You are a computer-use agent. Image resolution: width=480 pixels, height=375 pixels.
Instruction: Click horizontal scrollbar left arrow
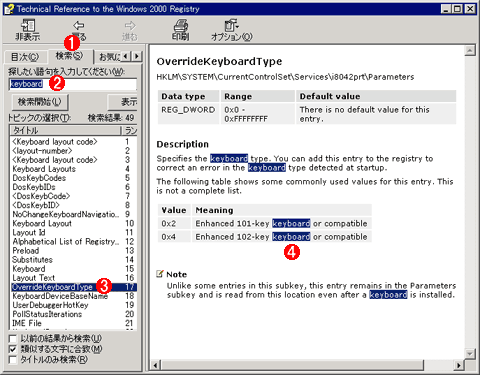click(x=155, y=365)
